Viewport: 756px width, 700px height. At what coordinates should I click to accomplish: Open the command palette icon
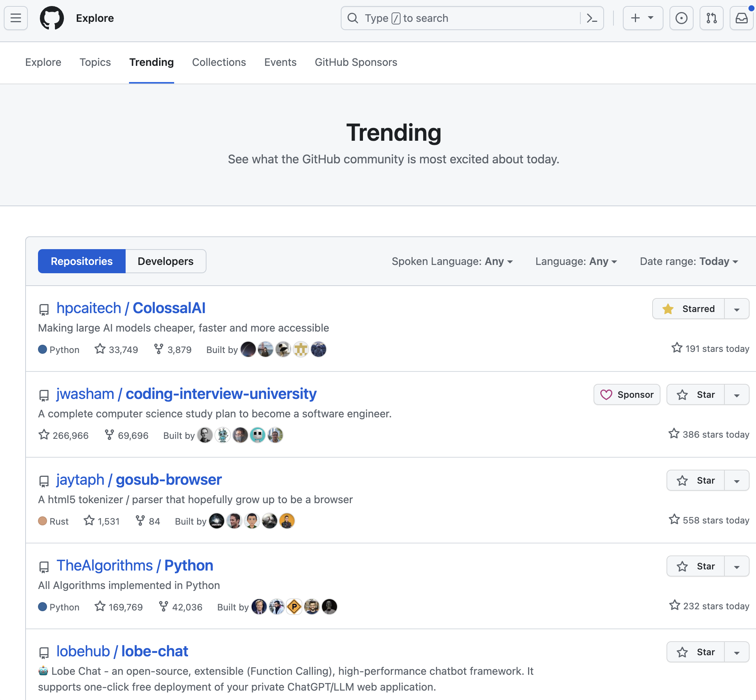tap(592, 18)
